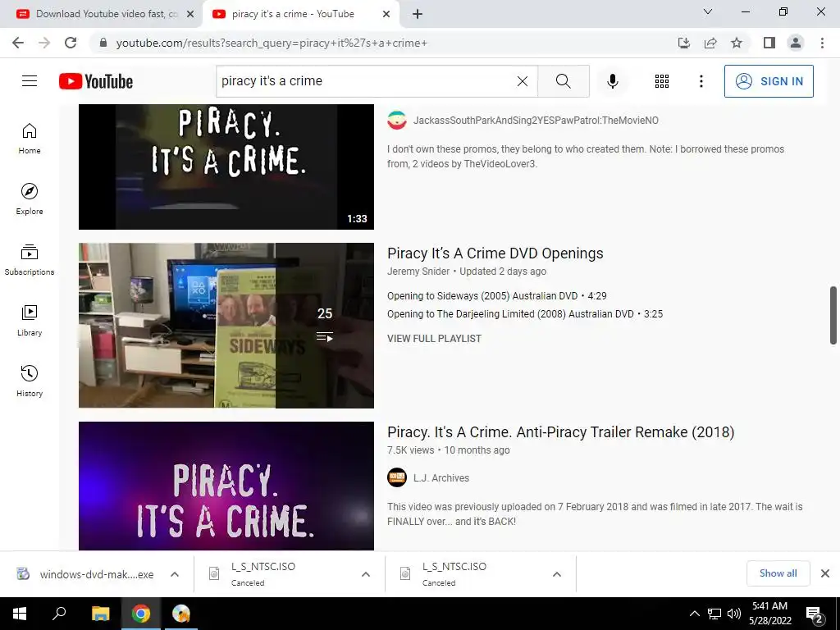Open the taskbar clock showing 5:41 AM
Screen dimensions: 840x630
point(769,614)
